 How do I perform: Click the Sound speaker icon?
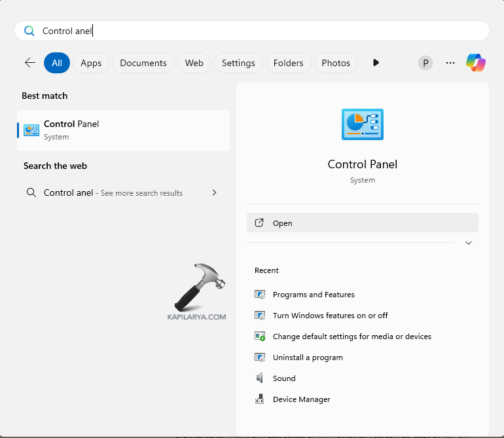coord(260,378)
